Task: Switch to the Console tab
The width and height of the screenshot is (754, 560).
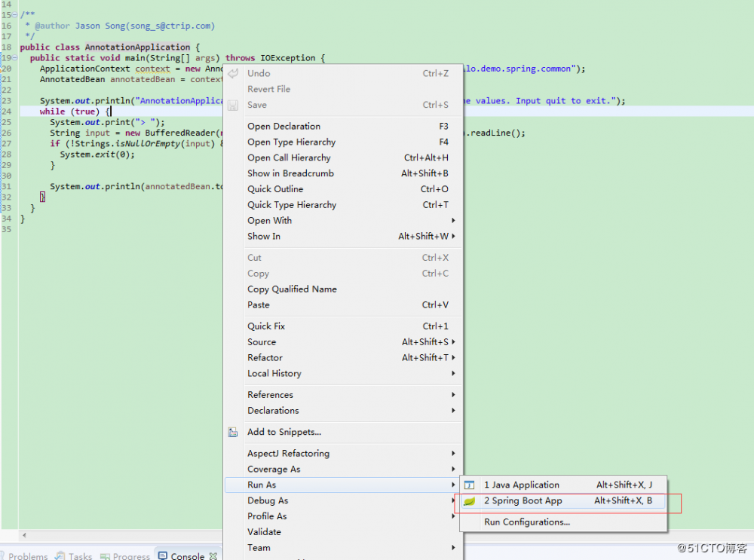Action: click(x=188, y=555)
